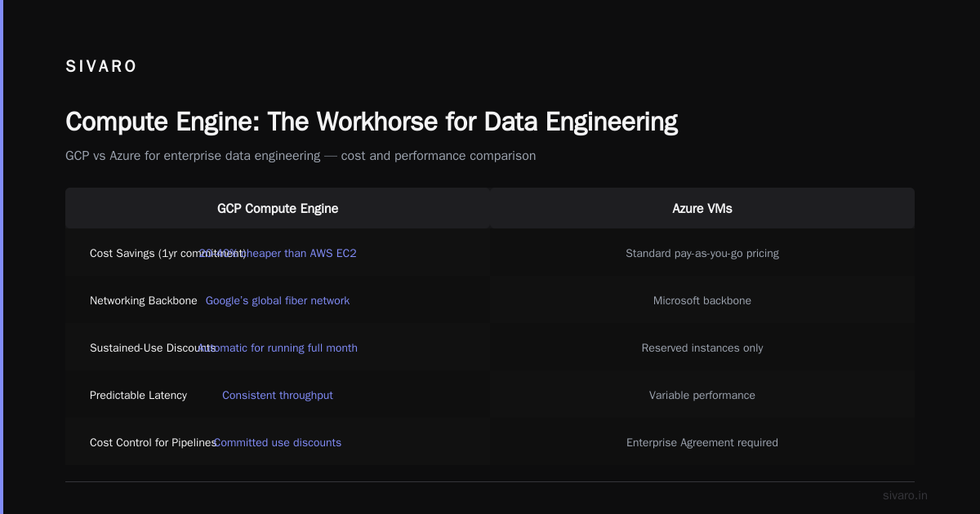Select 'Standard pay-as-you-go pricing' cell
Image resolution: width=980 pixels, height=514 pixels.
tap(702, 253)
